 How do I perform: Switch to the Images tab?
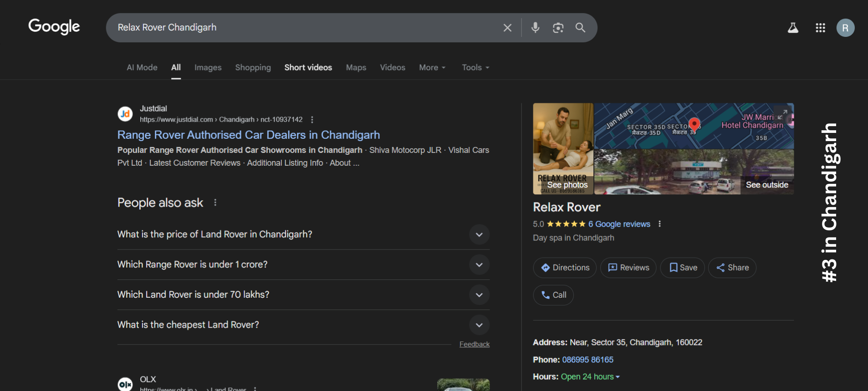click(x=208, y=67)
